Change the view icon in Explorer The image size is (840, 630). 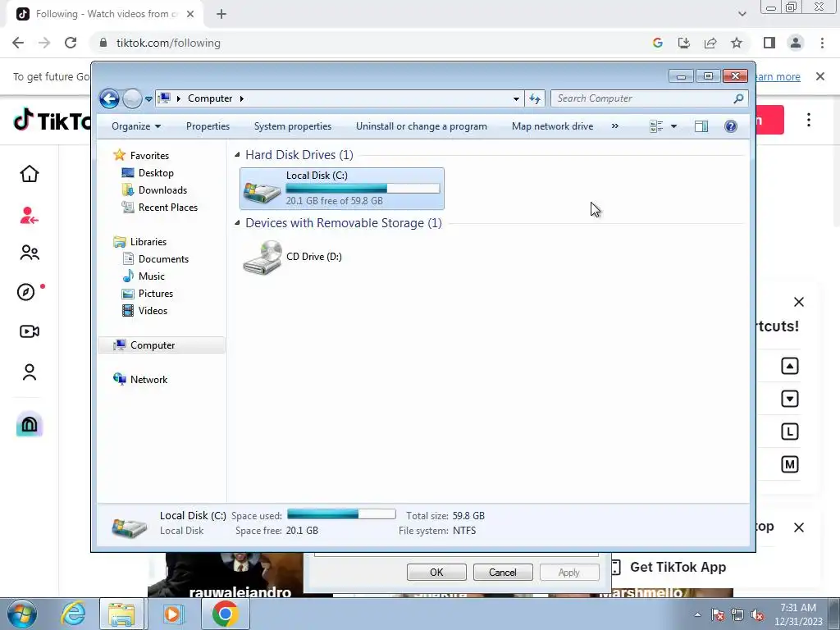coord(656,126)
